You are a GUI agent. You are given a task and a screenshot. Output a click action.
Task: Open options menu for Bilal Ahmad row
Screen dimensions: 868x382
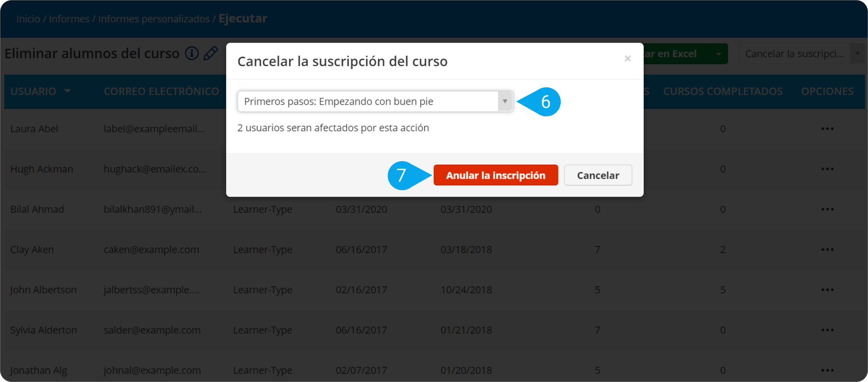coord(827,209)
